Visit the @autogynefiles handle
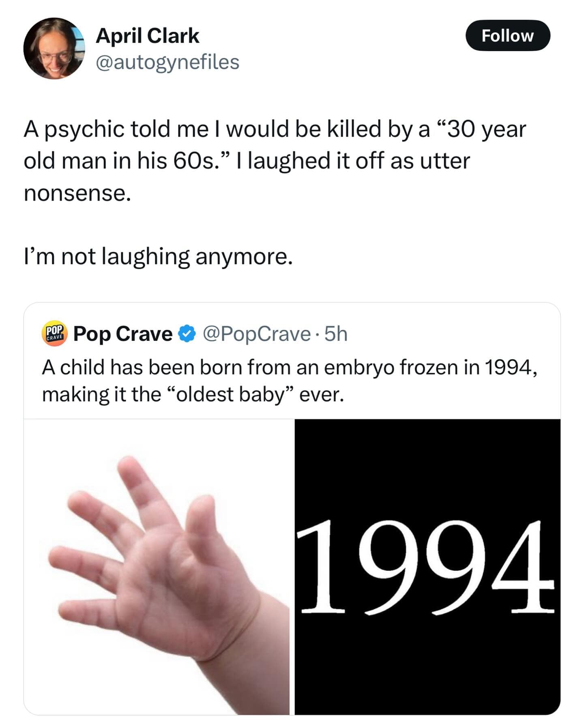Viewport: 584px width, 728px height. click(167, 62)
